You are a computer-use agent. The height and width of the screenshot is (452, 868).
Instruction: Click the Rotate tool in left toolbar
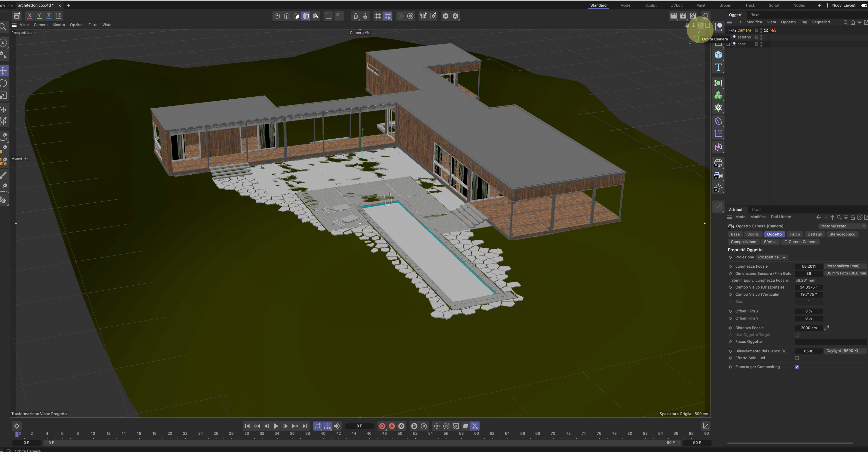coord(4,83)
